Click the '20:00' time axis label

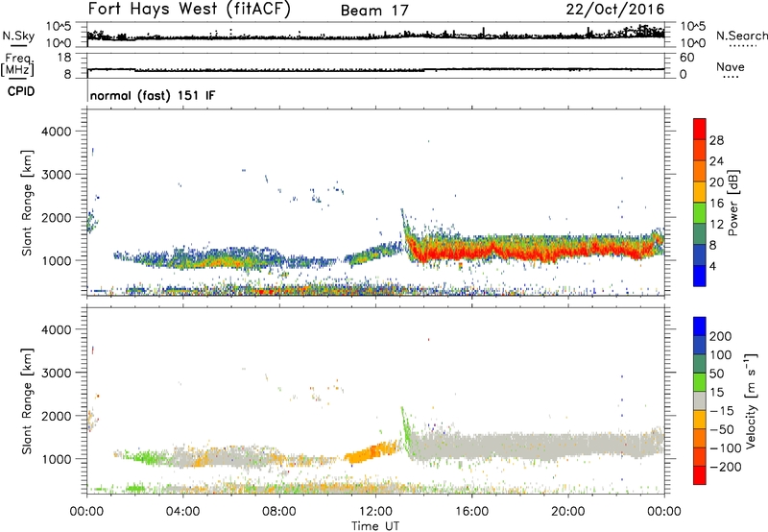568,512
